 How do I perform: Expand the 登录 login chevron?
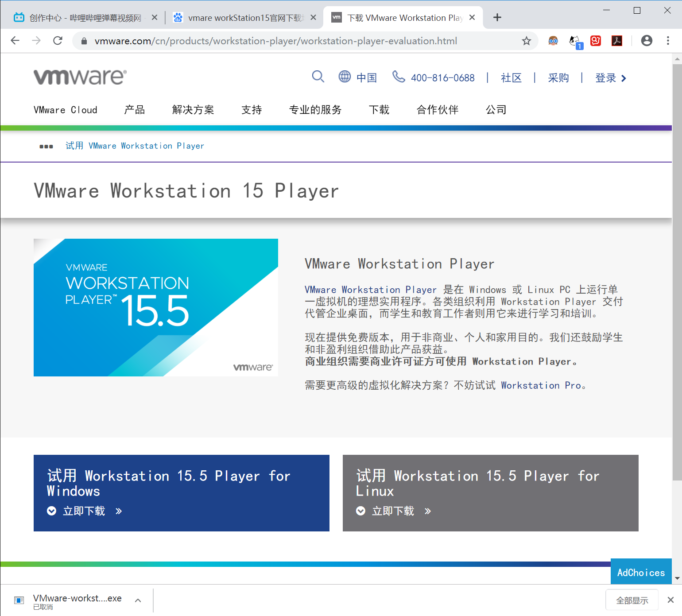click(624, 78)
